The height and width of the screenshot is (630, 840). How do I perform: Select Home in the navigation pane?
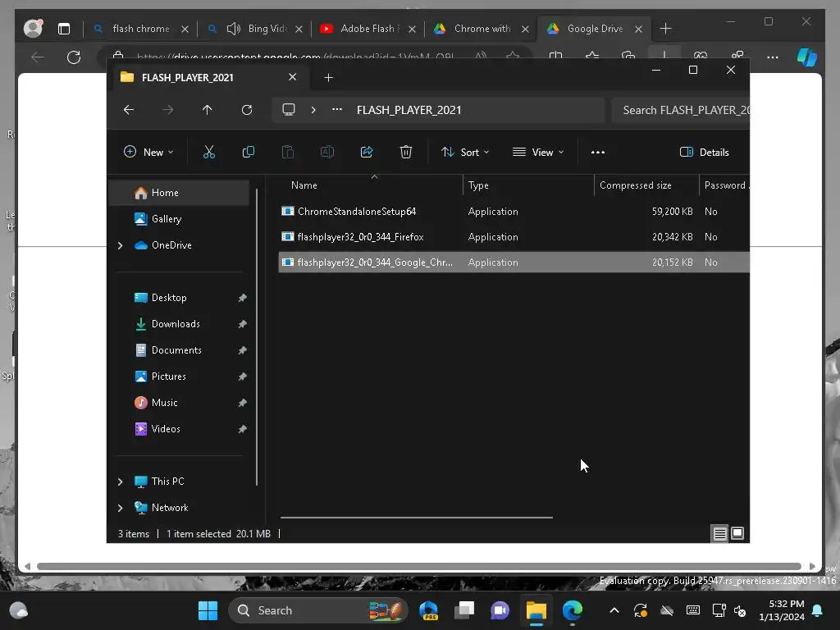coord(180,193)
